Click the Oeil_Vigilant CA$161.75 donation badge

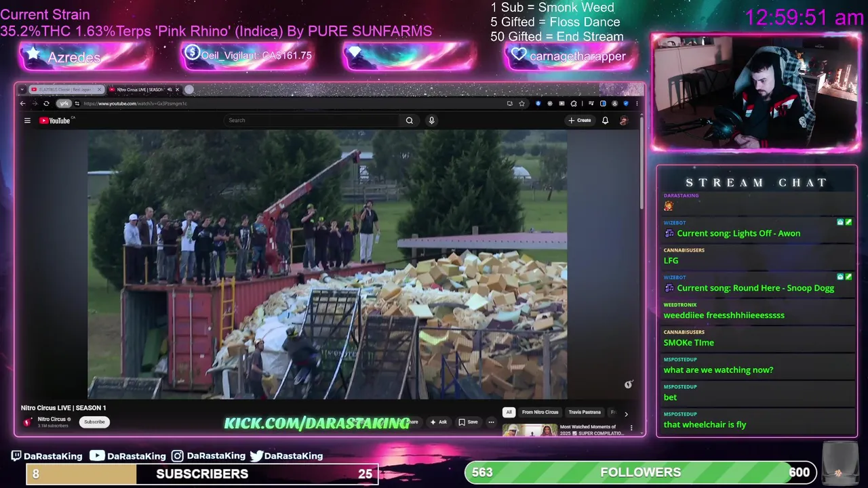click(x=247, y=56)
